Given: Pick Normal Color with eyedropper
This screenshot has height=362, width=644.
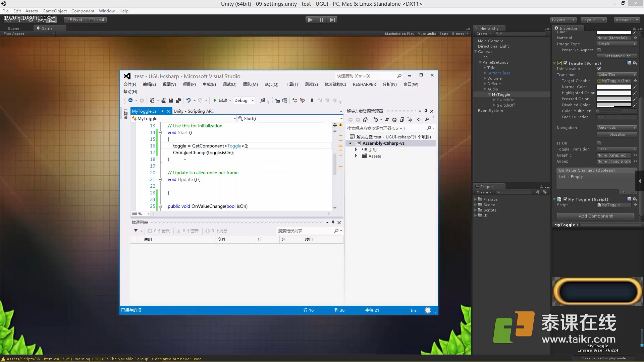Looking at the screenshot, I should (x=635, y=87).
